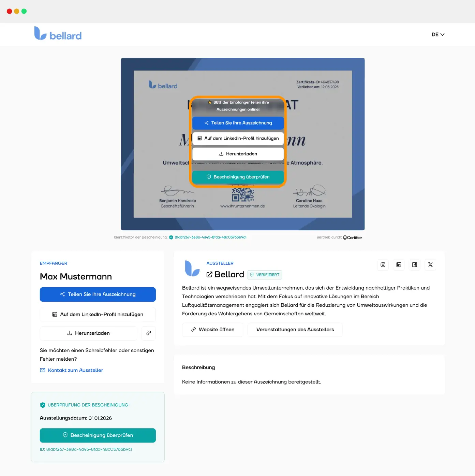Open the issuer's LinkedIn profile icon
Image resolution: width=475 pixels, height=476 pixels.
398,265
